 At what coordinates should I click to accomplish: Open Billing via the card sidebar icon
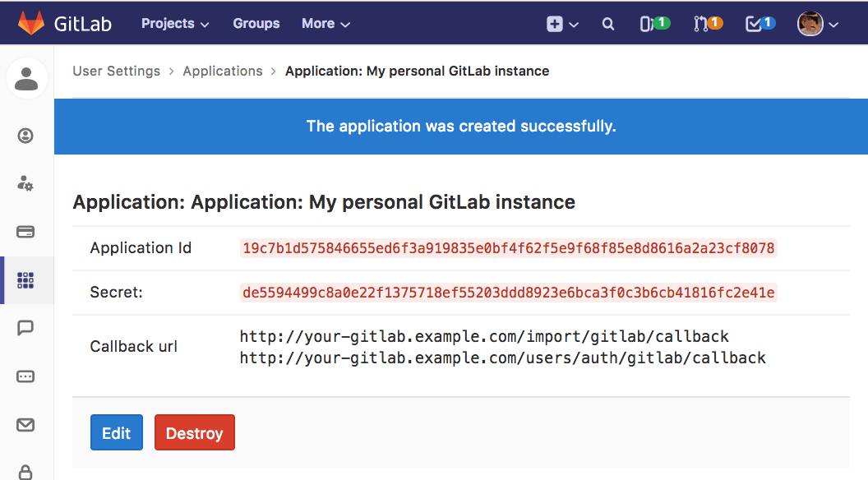(25, 232)
